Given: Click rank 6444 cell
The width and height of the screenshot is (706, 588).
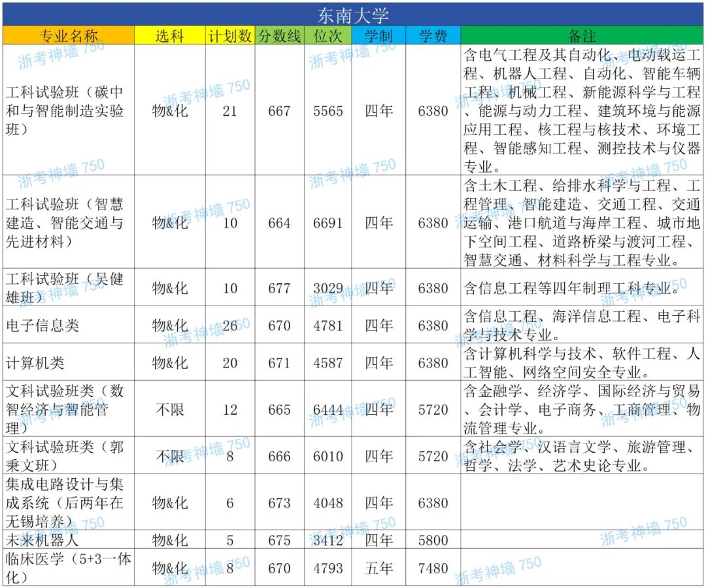Looking at the screenshot, I should click(x=328, y=409).
